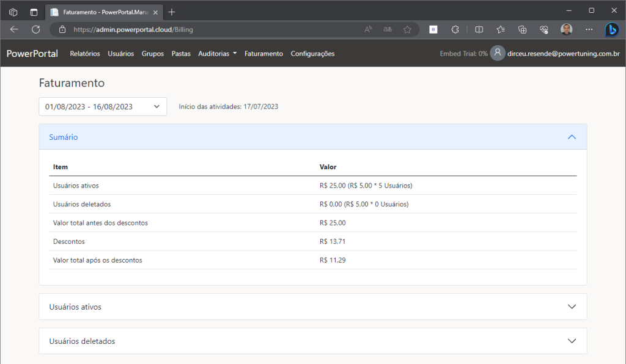Screen dimensions: 626x364
Task: Click the user avatar icon beside email
Action: point(498,54)
